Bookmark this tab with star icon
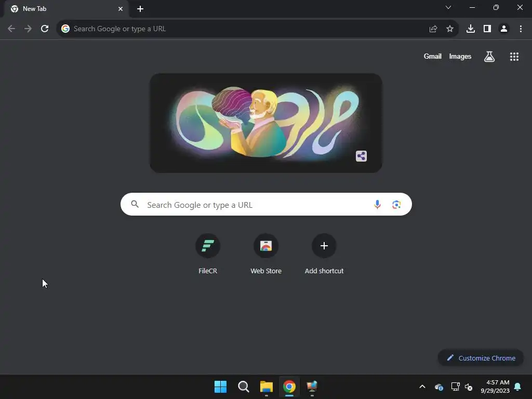This screenshot has height=399, width=532. 450,29
